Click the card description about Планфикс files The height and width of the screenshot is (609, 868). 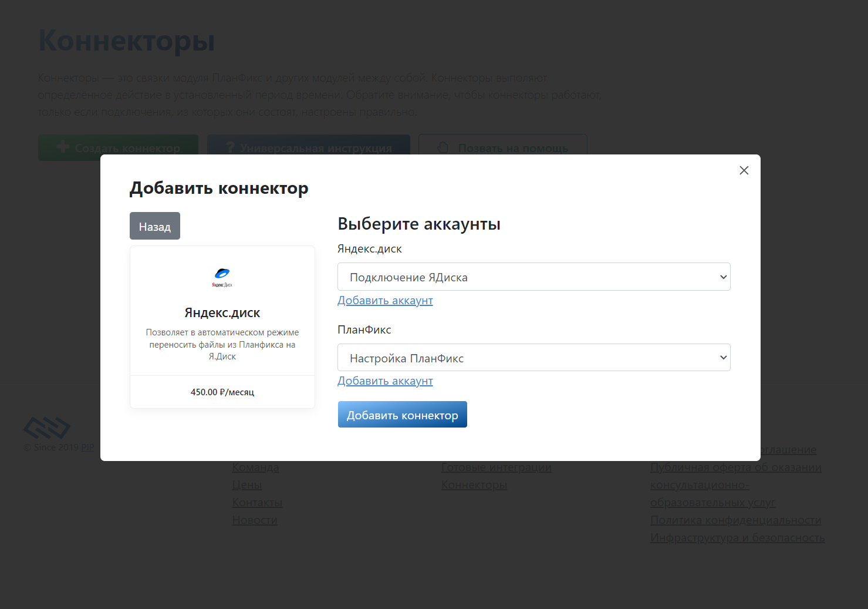pyautogui.click(x=222, y=344)
